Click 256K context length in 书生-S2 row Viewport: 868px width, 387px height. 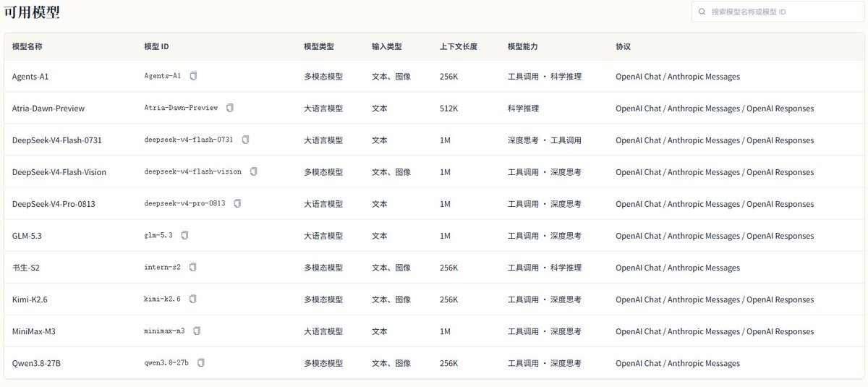449,267
